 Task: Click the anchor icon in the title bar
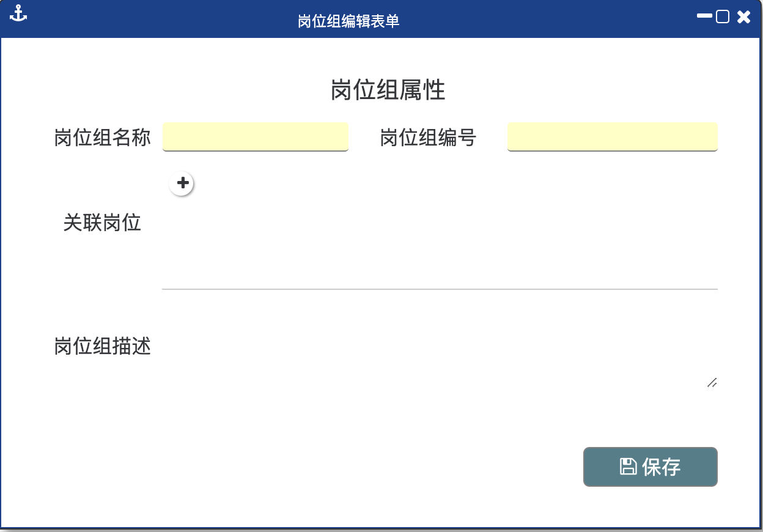[x=19, y=13]
